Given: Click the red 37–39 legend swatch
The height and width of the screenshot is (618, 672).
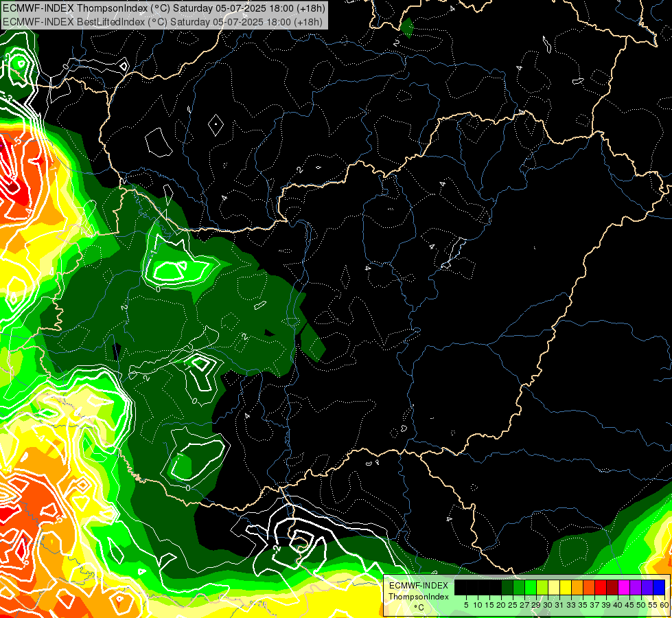Looking at the screenshot, I should click(x=601, y=588).
